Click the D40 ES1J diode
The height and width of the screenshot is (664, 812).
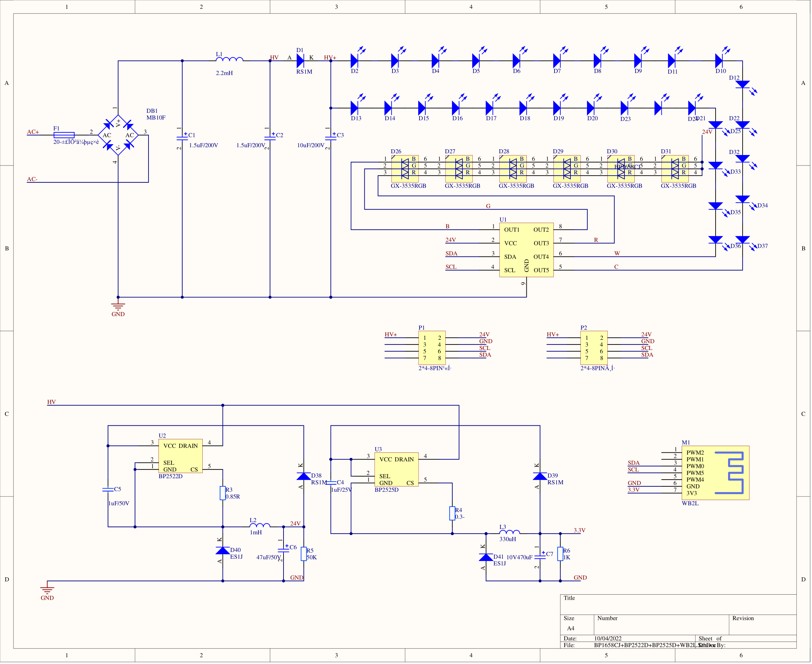tap(223, 551)
